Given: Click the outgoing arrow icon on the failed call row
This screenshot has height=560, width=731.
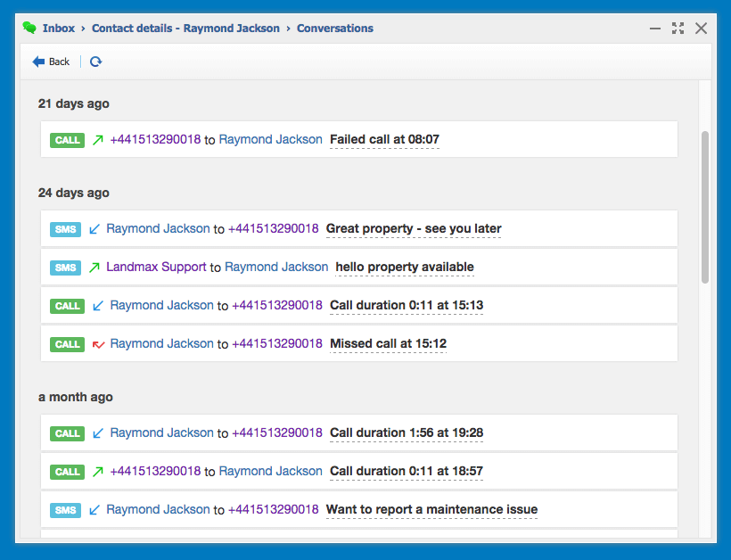Looking at the screenshot, I should click(98, 140).
